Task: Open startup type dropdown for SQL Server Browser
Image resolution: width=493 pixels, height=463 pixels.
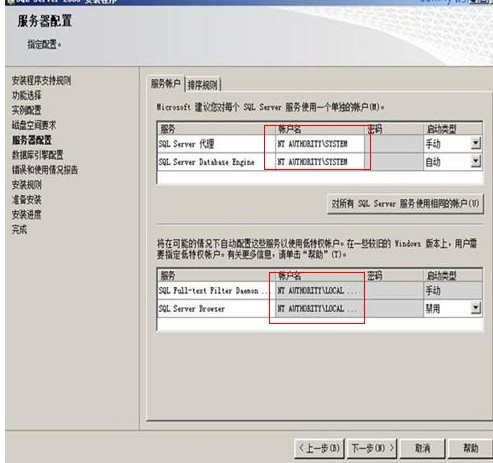Action: [476, 308]
